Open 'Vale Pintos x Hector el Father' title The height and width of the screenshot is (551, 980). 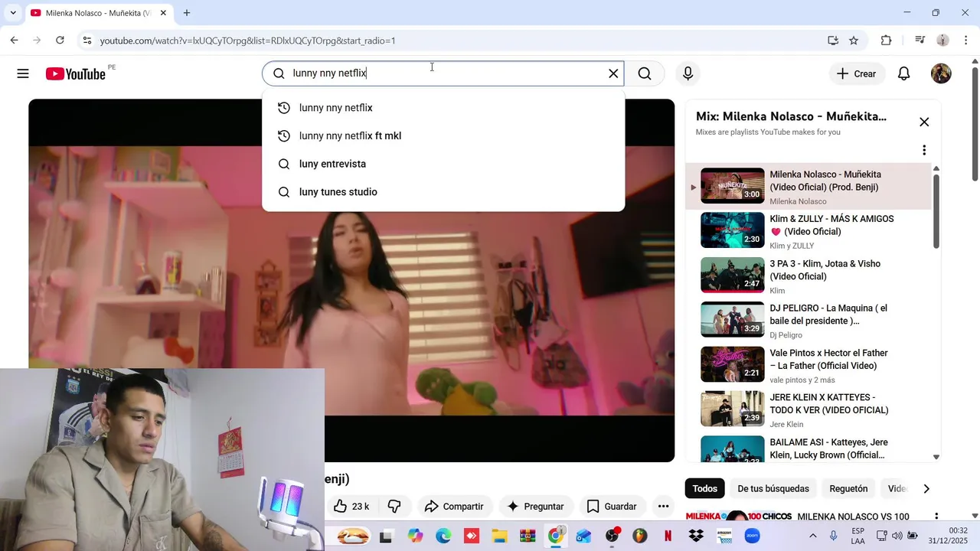(x=828, y=360)
